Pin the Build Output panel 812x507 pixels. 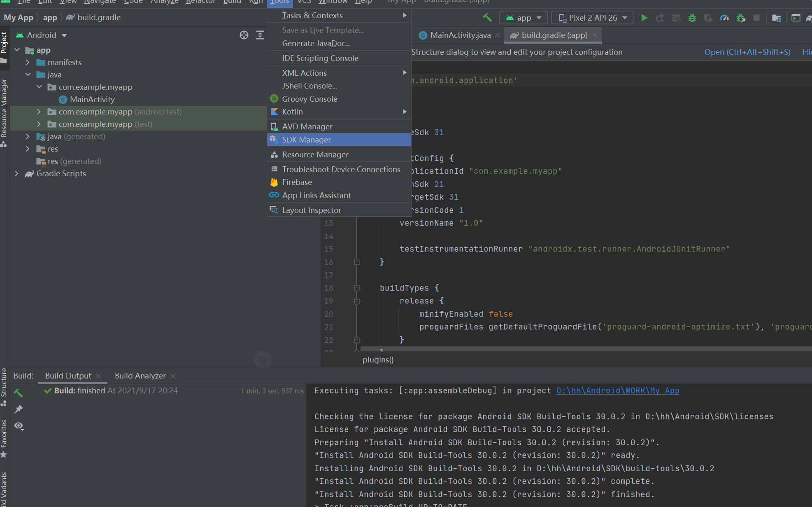point(18,409)
